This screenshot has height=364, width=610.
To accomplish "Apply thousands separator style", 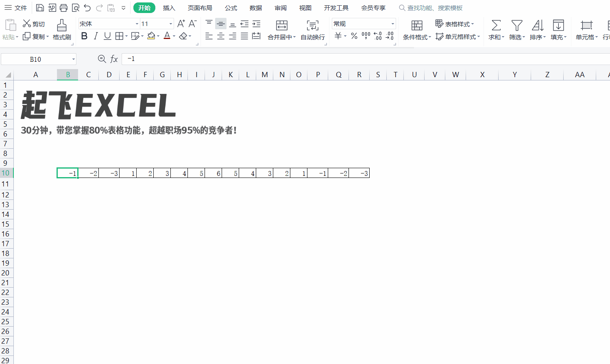I will [x=366, y=36].
